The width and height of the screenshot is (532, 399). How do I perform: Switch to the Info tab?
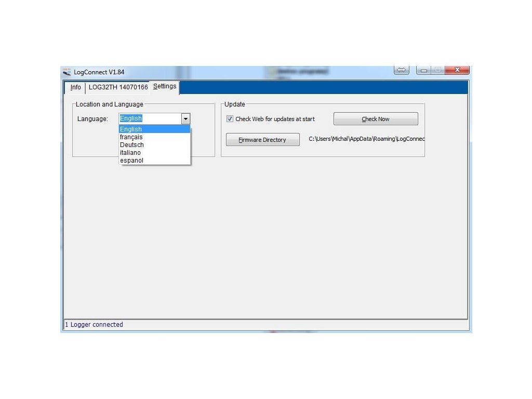pyautogui.click(x=75, y=87)
